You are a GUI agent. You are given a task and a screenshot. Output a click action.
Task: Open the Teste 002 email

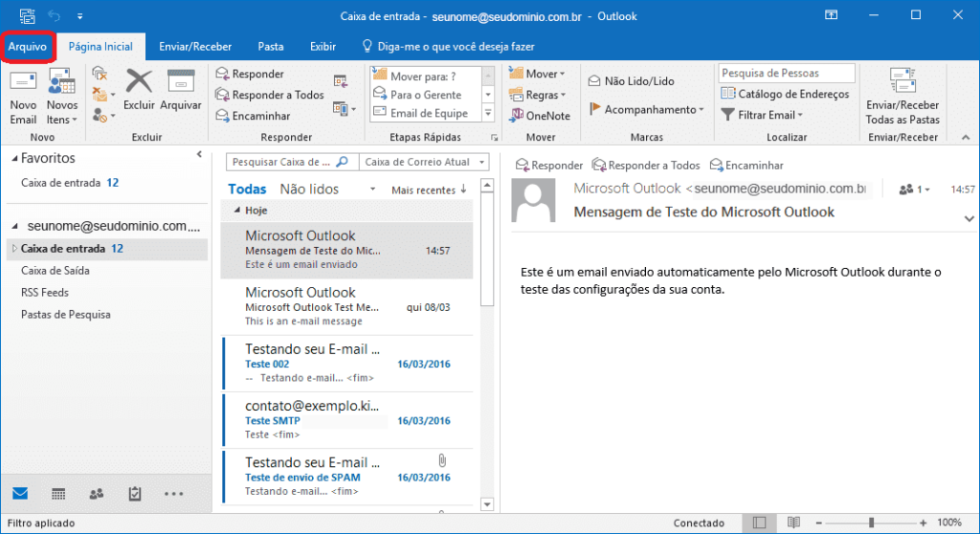[347, 364]
